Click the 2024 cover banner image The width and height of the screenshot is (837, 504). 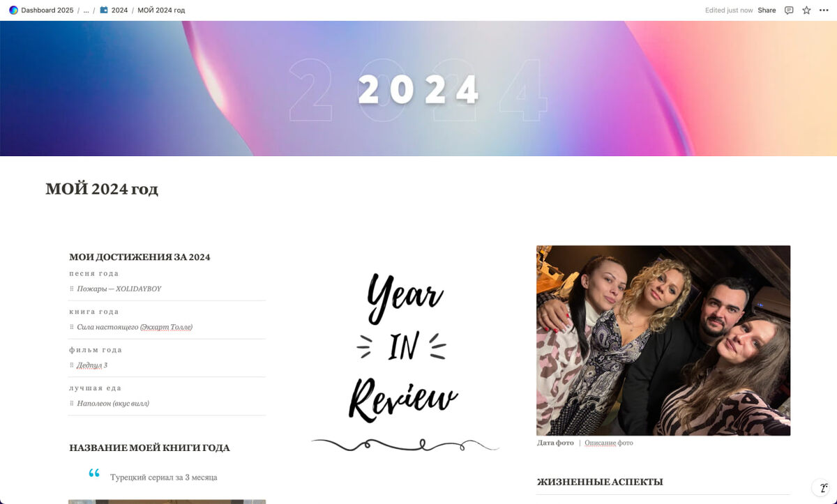pyautogui.click(x=418, y=89)
